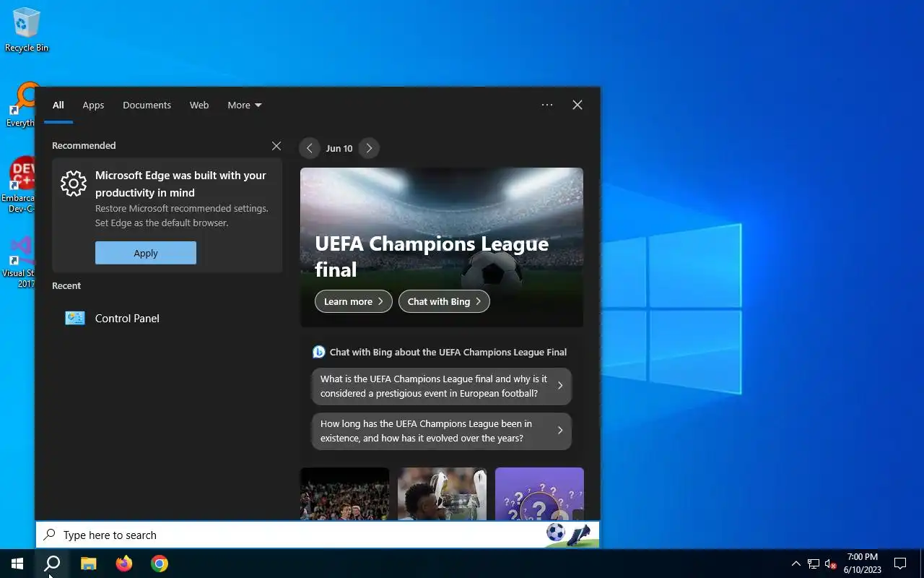
Task: Open the search panel more options ellipsis
Action: [x=547, y=105]
